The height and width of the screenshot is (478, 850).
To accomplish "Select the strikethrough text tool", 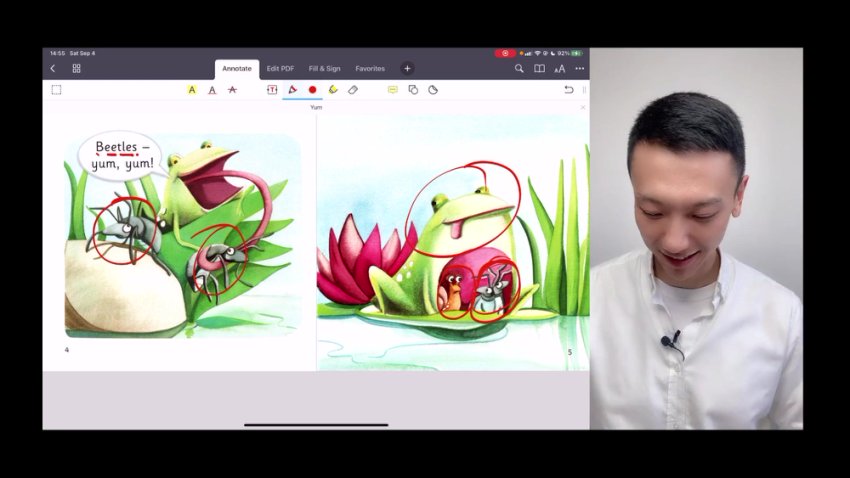I will pos(232,90).
